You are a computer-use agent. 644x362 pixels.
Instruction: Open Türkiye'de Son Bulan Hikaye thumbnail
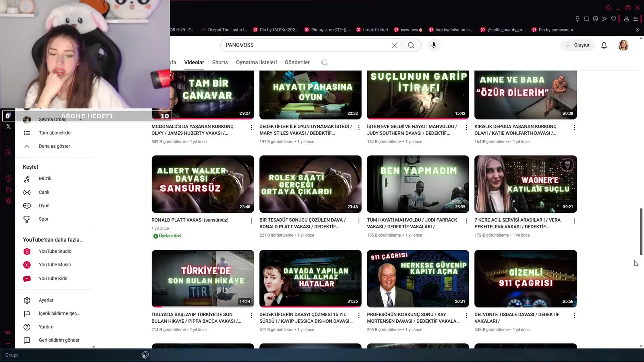203,279
